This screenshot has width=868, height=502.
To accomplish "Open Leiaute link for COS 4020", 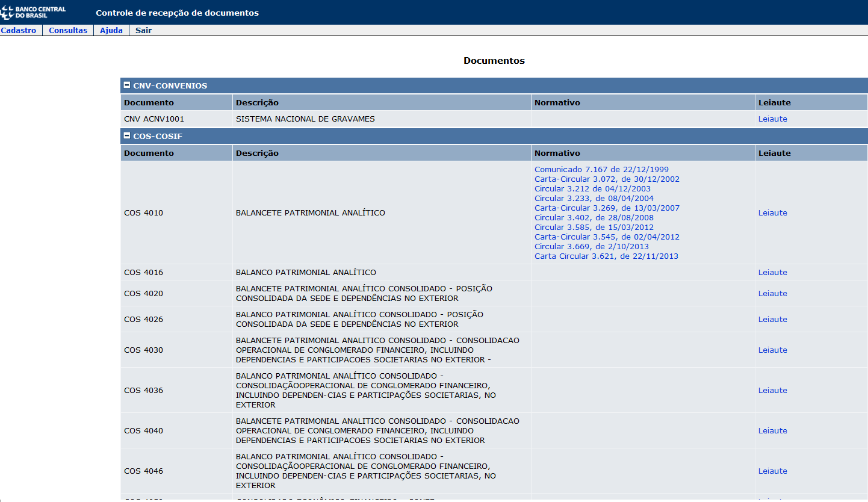I will coord(772,293).
